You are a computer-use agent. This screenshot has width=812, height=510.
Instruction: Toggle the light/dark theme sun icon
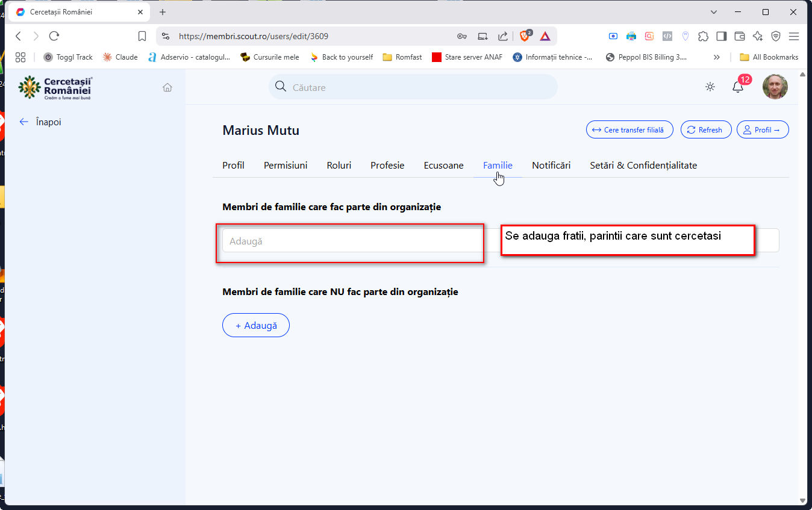pos(710,87)
